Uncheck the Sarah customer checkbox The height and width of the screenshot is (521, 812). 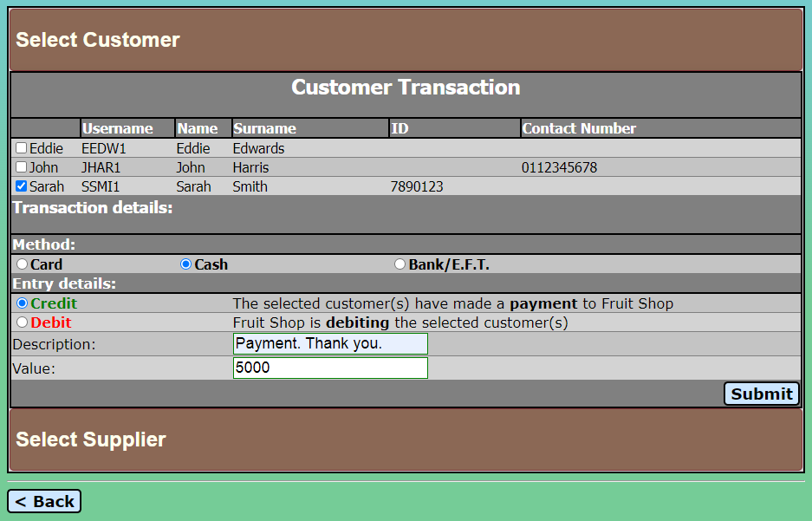pyautogui.click(x=21, y=186)
